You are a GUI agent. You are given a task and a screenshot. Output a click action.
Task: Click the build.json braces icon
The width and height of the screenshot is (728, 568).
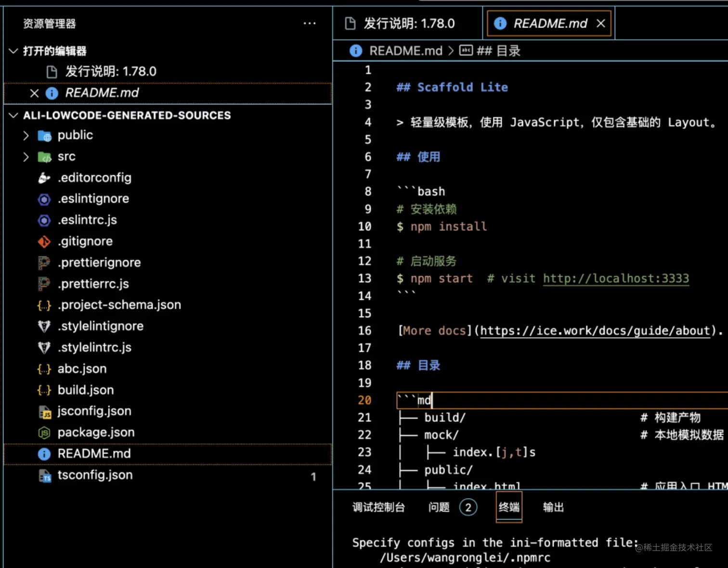(x=44, y=390)
